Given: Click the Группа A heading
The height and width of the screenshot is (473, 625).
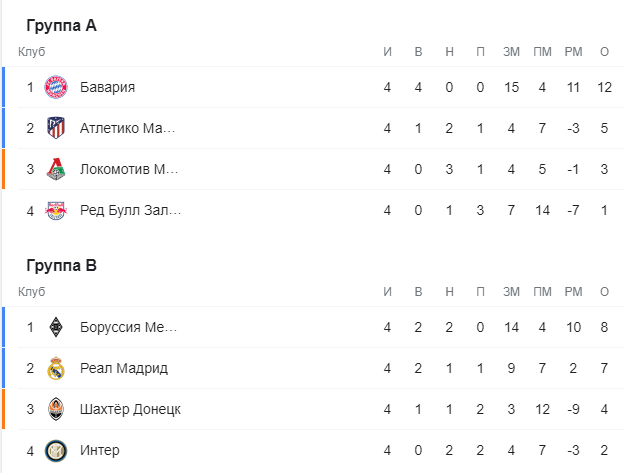Looking at the screenshot, I should 61,25.
